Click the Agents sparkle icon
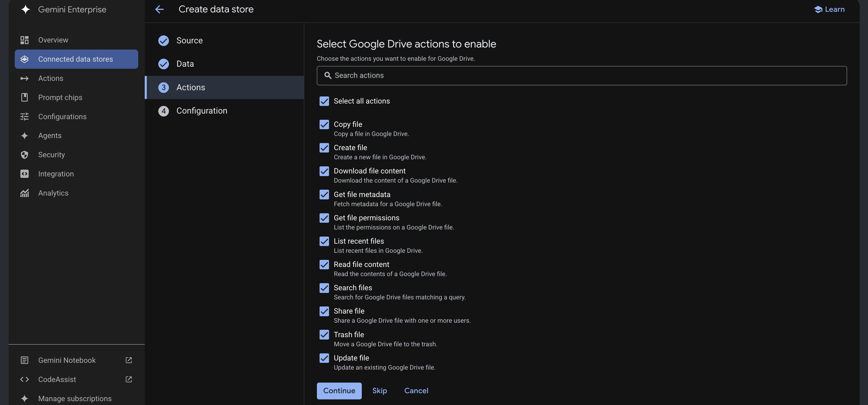 24,136
